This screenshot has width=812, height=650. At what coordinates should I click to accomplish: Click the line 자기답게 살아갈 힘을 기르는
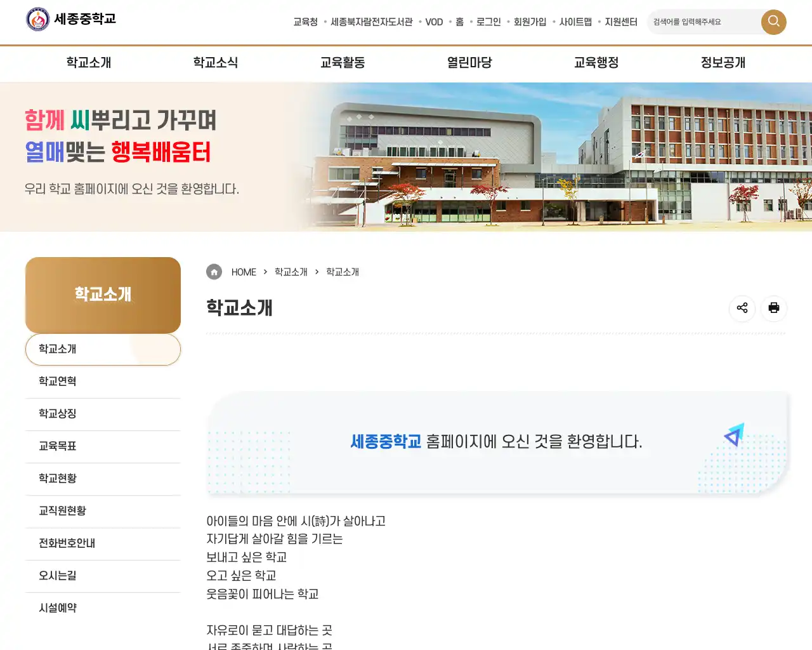(275, 539)
